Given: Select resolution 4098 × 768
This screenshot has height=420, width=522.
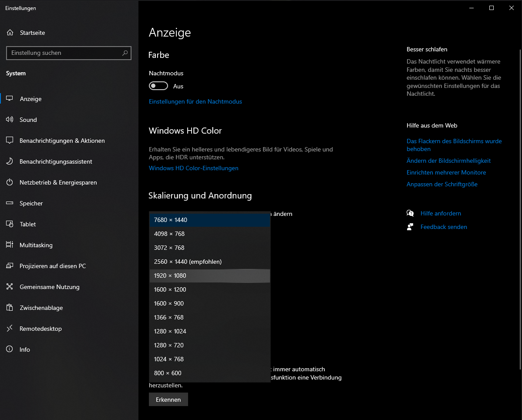Looking at the screenshot, I should point(210,234).
